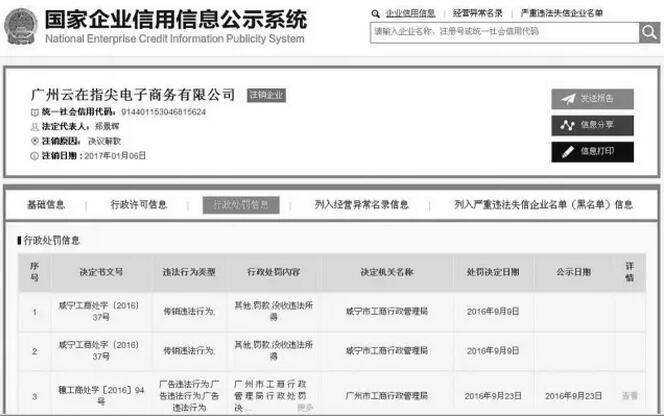Focus the enterprise name search input field
Screen dimensions: 664x418
coord(504,32)
